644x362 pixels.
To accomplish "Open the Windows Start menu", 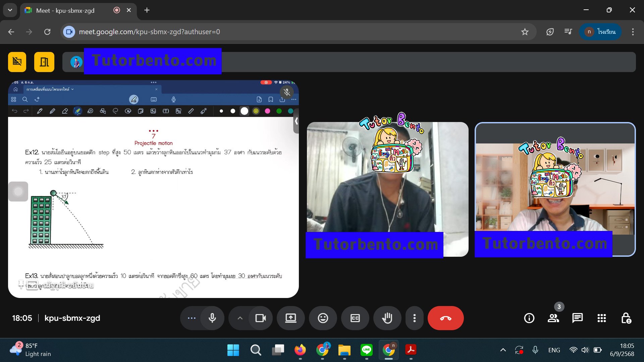I will point(233,350).
